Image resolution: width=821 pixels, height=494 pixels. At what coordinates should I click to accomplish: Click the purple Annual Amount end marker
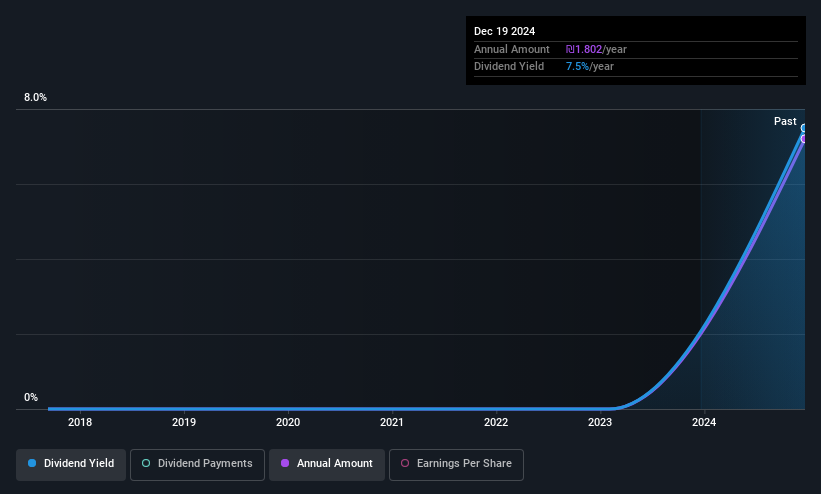[x=804, y=139]
